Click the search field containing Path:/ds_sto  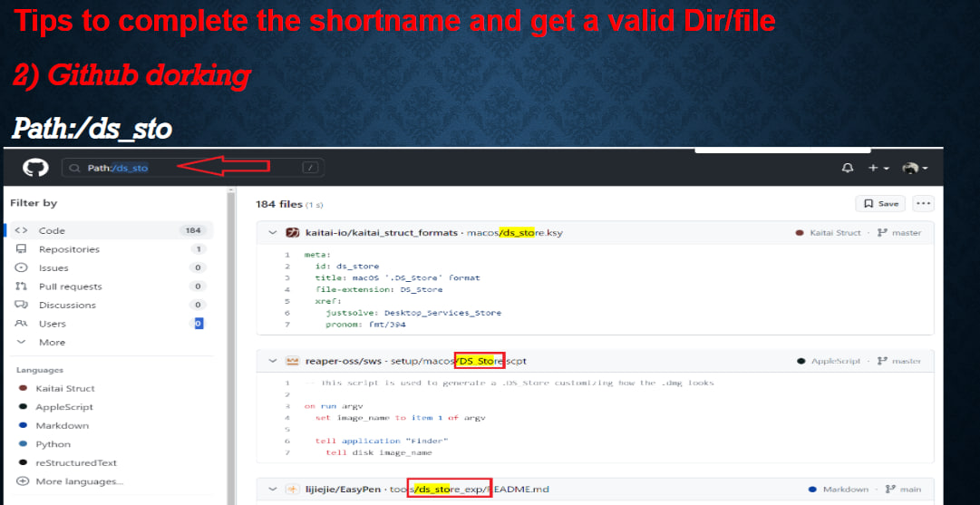click(x=192, y=168)
